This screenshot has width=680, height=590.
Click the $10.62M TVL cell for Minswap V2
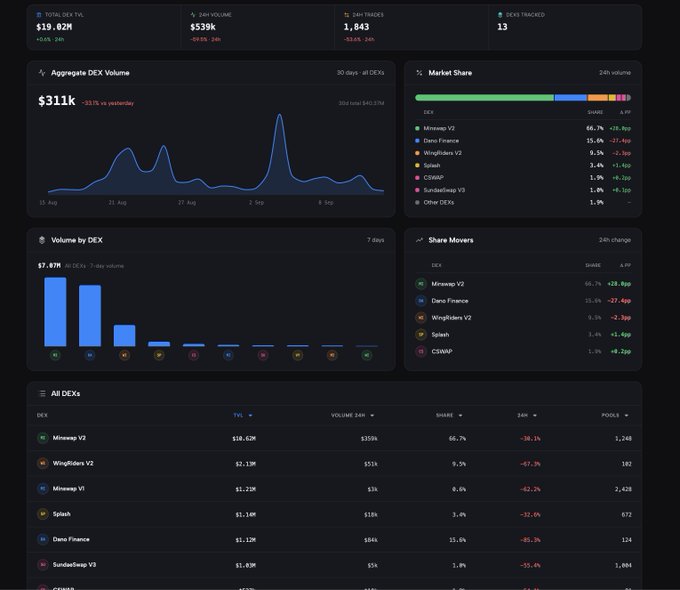pos(244,439)
